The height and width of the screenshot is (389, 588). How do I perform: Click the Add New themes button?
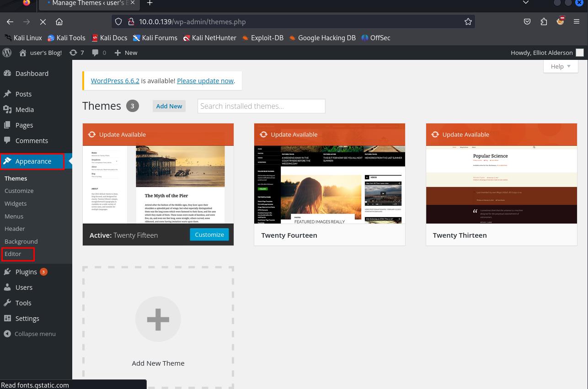tap(169, 106)
